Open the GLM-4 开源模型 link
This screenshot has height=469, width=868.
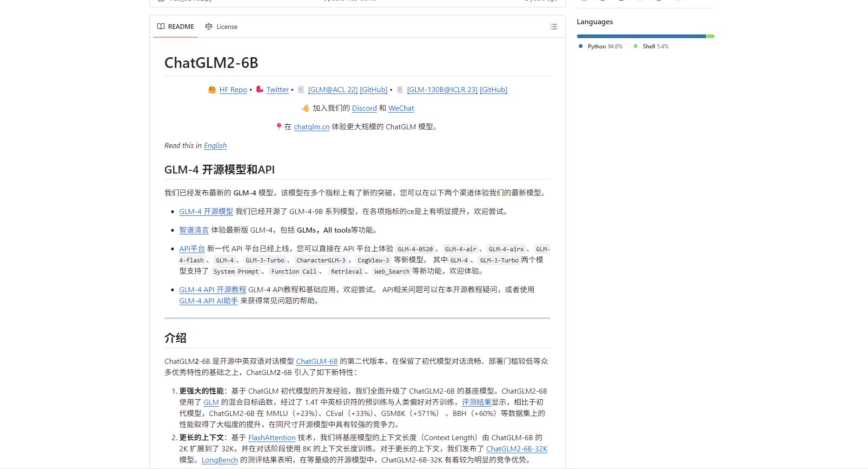pos(206,212)
